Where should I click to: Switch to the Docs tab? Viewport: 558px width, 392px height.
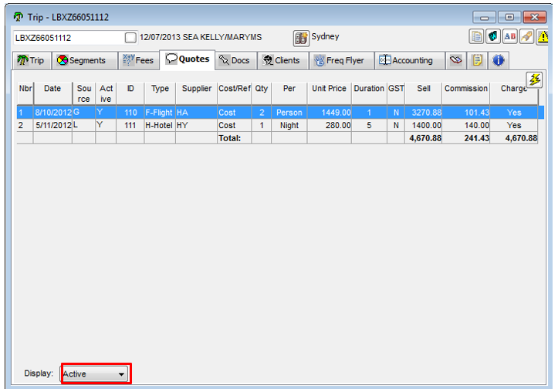(x=235, y=60)
